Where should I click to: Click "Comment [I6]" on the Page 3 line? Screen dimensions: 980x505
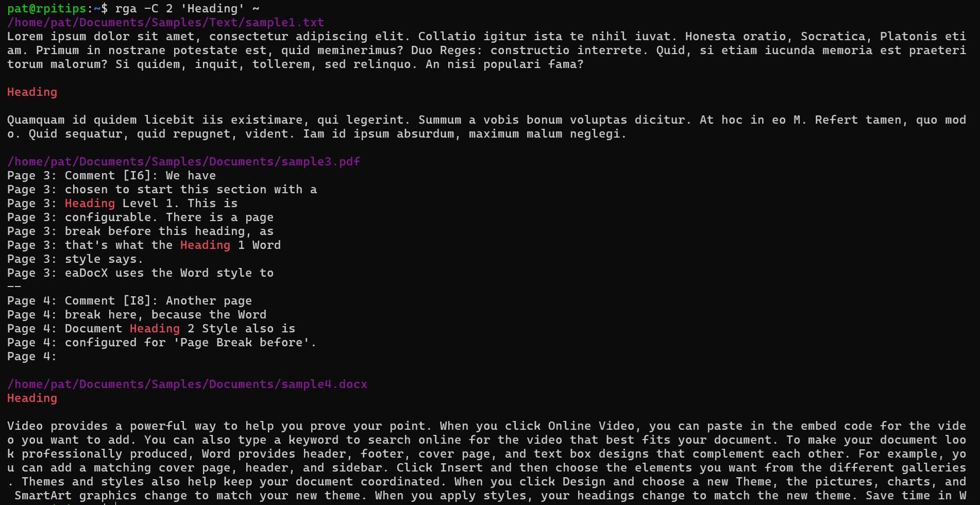(107, 176)
